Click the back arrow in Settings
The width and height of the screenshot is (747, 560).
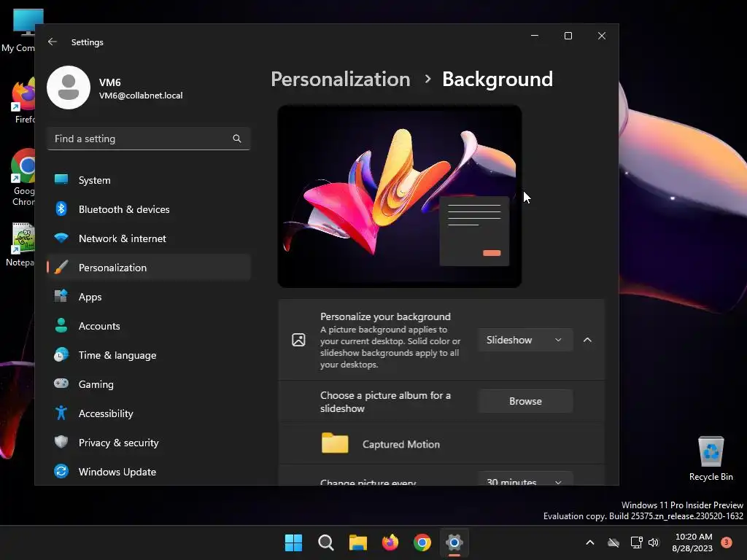point(53,42)
